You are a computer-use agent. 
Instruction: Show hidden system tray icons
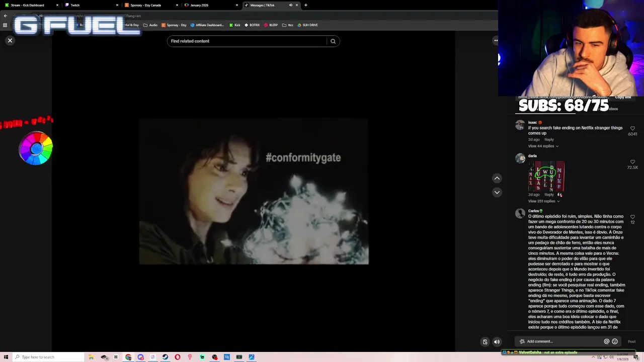(593, 357)
